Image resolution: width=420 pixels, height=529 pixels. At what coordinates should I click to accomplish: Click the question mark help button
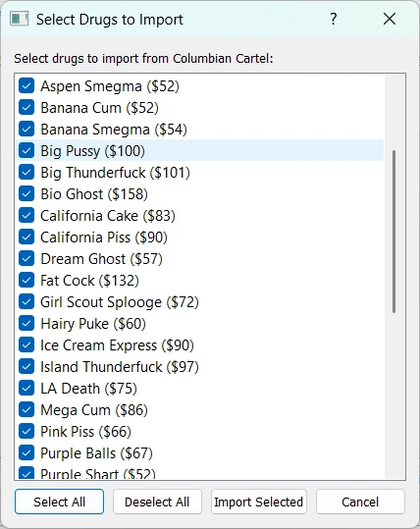click(334, 19)
